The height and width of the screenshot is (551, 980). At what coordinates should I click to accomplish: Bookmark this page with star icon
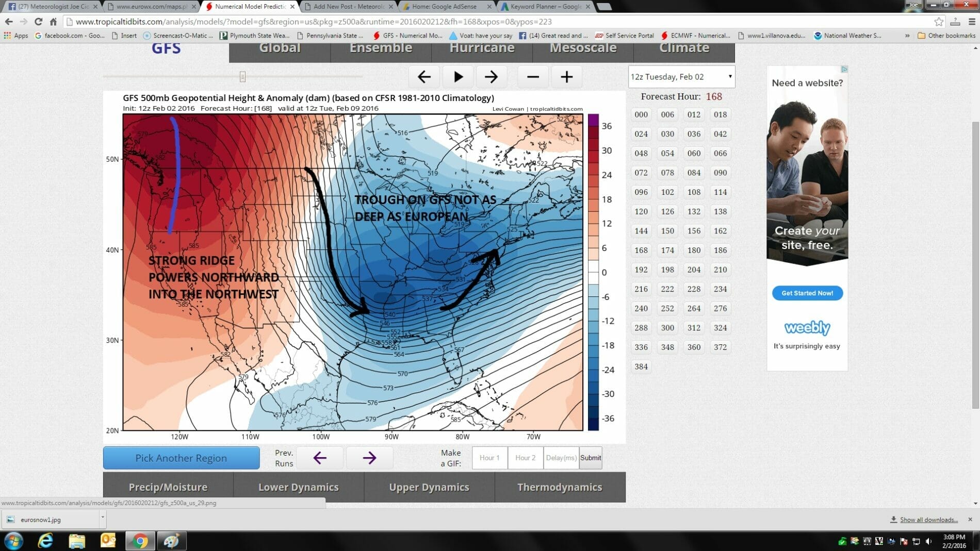tap(939, 22)
